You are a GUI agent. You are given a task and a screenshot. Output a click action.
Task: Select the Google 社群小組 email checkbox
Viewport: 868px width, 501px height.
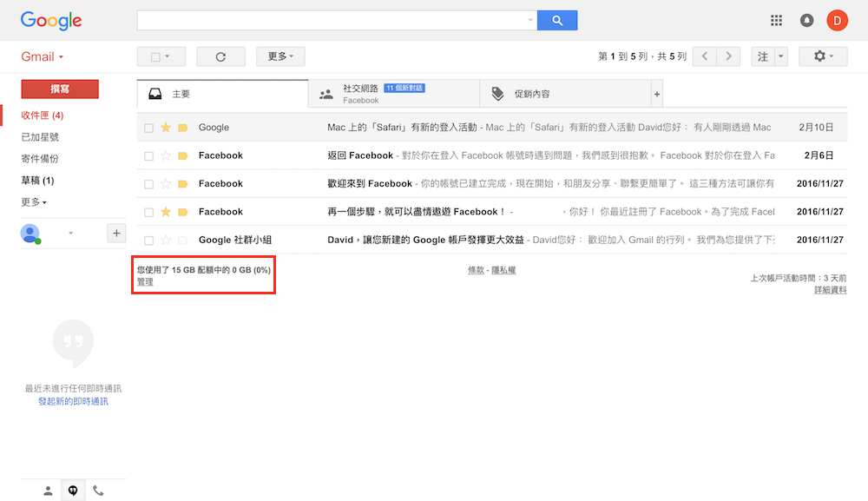click(x=148, y=241)
